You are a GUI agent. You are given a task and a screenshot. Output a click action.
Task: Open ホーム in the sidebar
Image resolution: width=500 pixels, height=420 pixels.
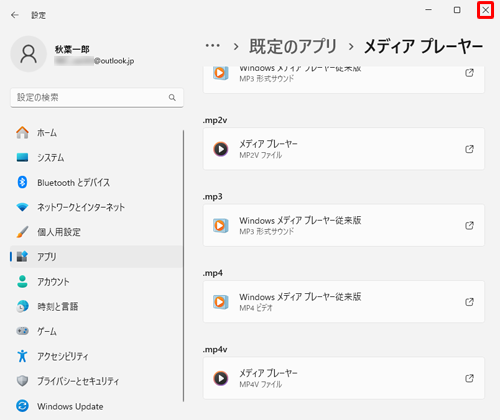[x=96, y=133]
